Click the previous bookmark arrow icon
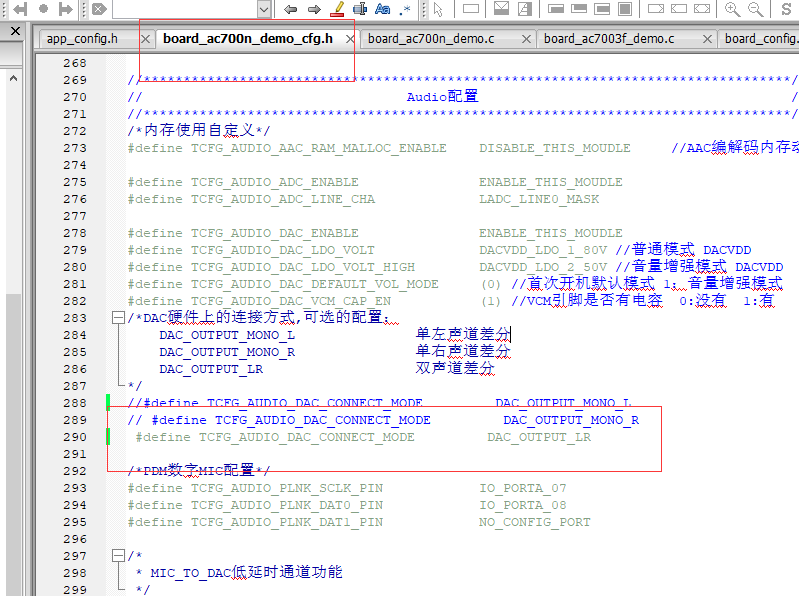 click(x=20, y=9)
